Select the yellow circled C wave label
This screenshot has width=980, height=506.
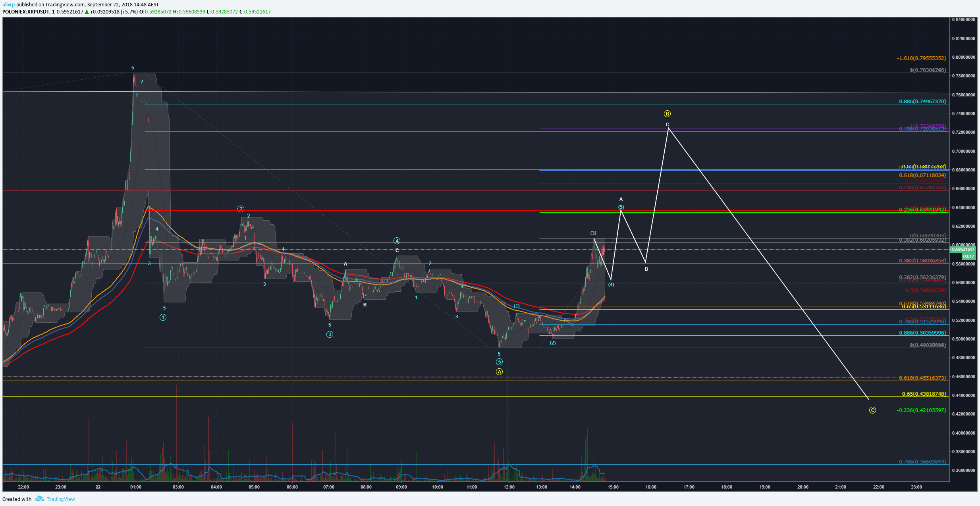coord(872,410)
